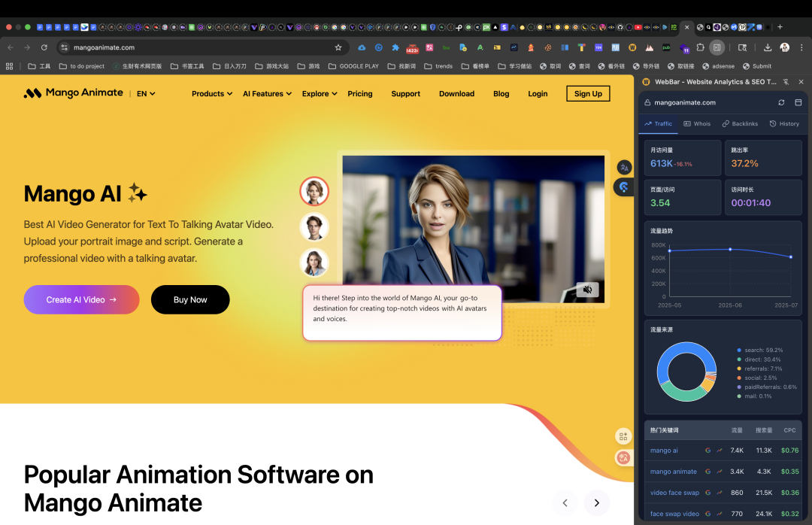Select the male avatar thumbnail
This screenshot has width=812, height=525.
pyautogui.click(x=314, y=227)
